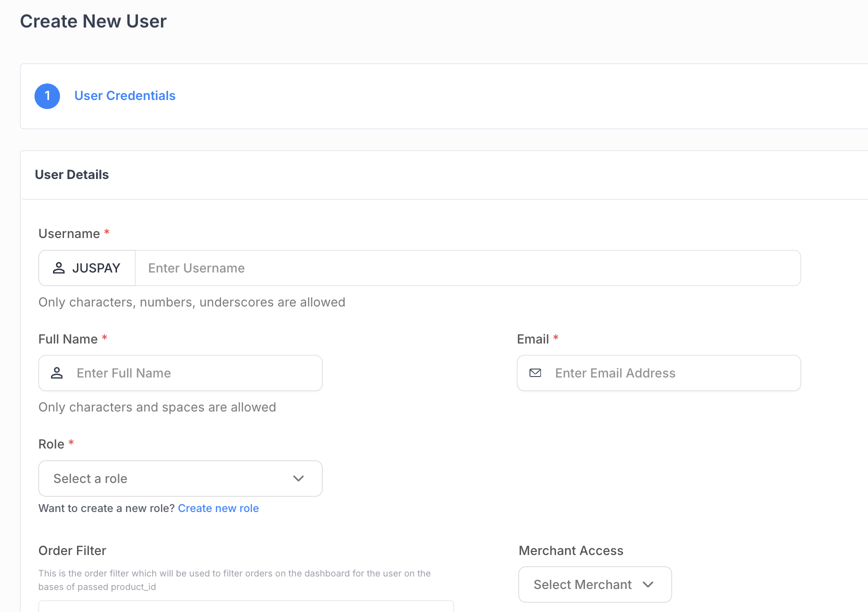Screen dimensions: 868x612
Task: Click the envelope icon in Email field
Action: tap(535, 373)
